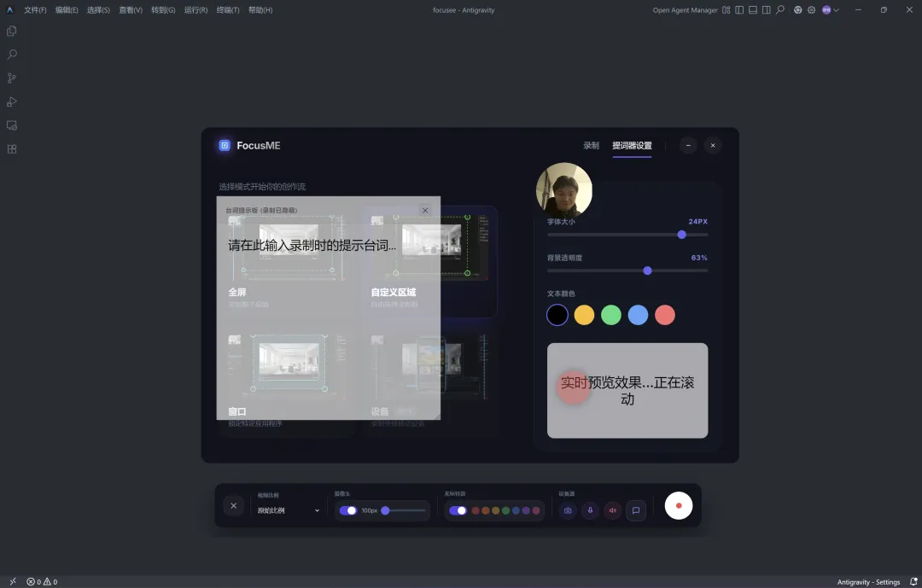Open the notification bell in status bar
Image resolution: width=922 pixels, height=588 pixels.
click(x=913, y=581)
